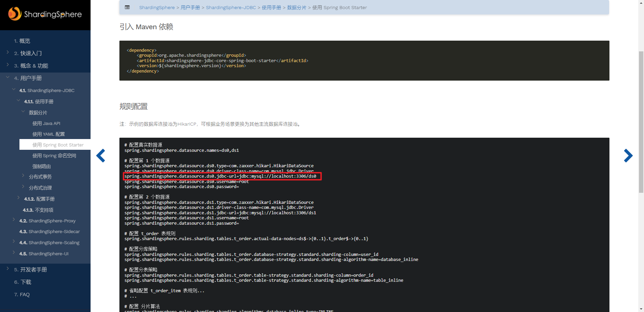The image size is (644, 312).
Task: Click the scrollbar down arrow
Action: coord(641,309)
